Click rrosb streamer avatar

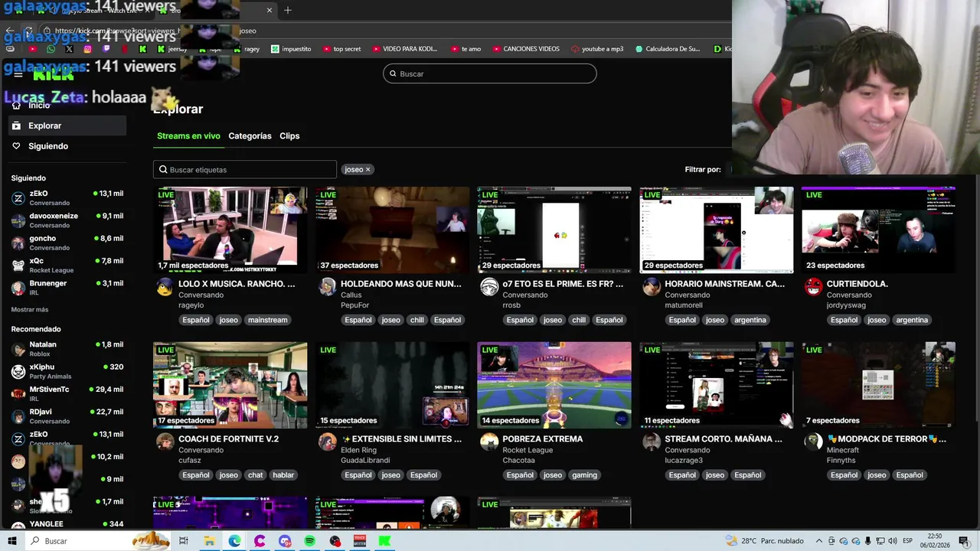(489, 287)
